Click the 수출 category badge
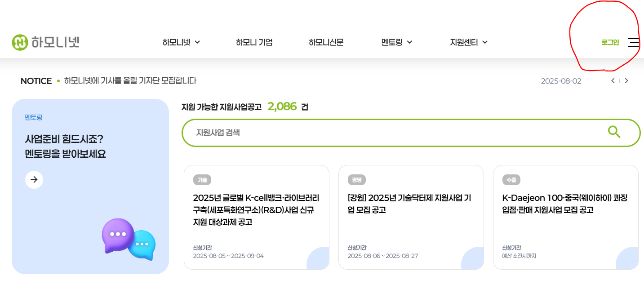 tap(511, 180)
